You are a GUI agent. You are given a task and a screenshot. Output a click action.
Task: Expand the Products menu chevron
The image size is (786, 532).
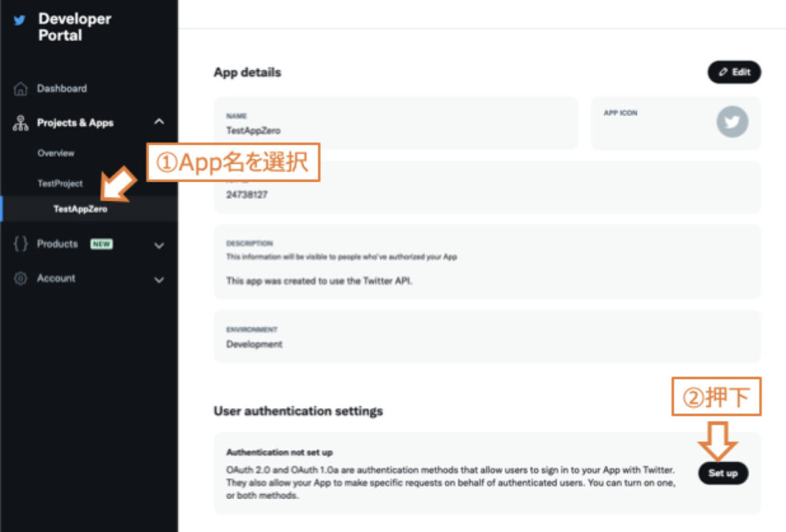(160, 245)
